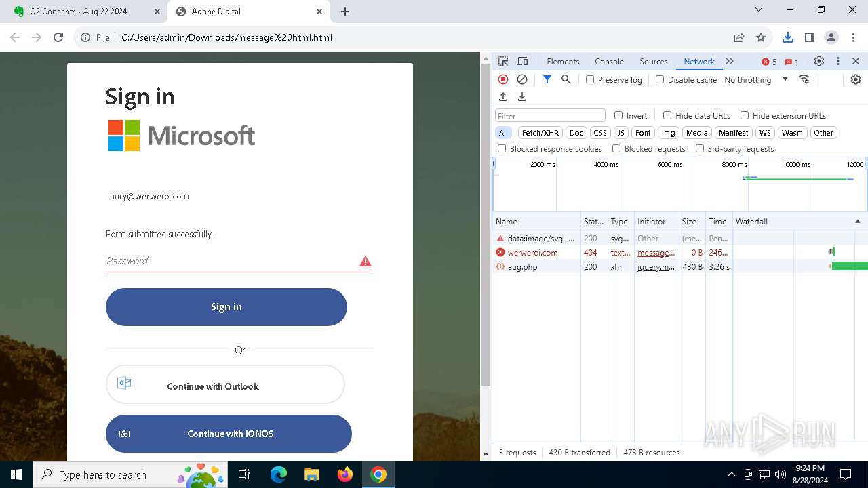Viewport: 868px width, 488px height.
Task: Open the network search magnifier
Action: click(x=566, y=79)
